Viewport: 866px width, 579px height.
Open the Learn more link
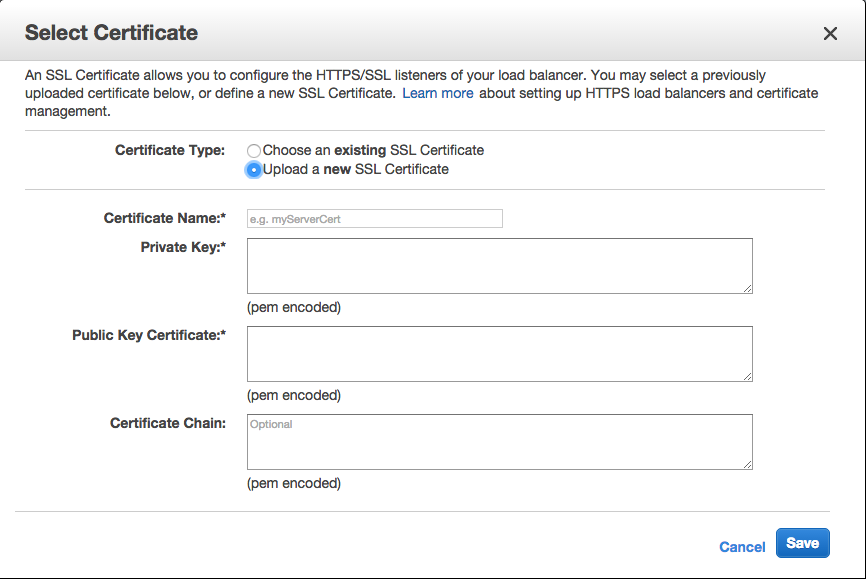tap(437, 93)
